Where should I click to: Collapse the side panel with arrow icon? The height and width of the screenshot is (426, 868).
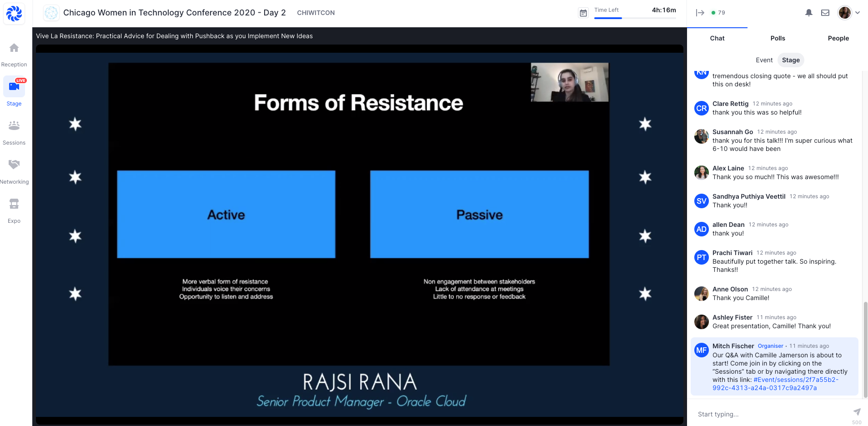click(700, 13)
